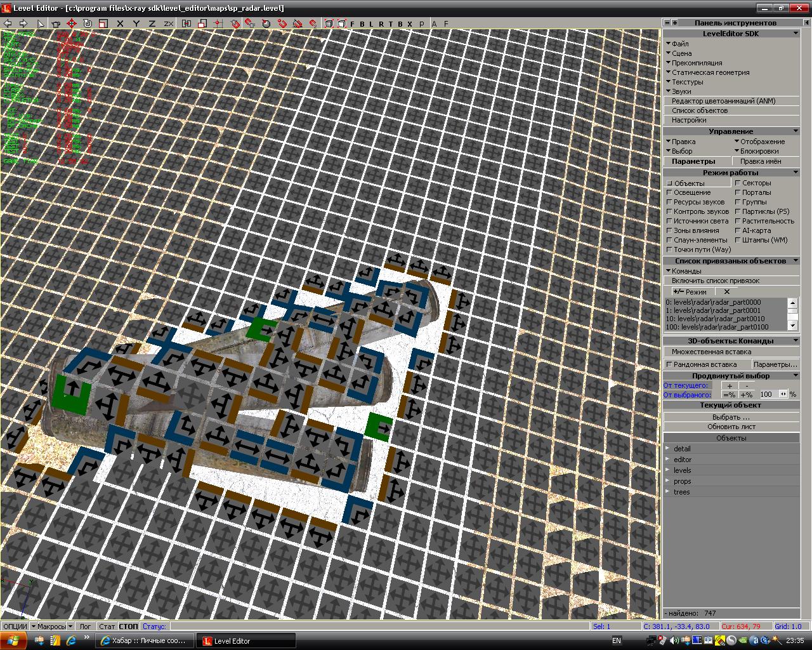The image size is (812, 650).
Task: Activate the Rotate tool
Action: (x=88, y=23)
